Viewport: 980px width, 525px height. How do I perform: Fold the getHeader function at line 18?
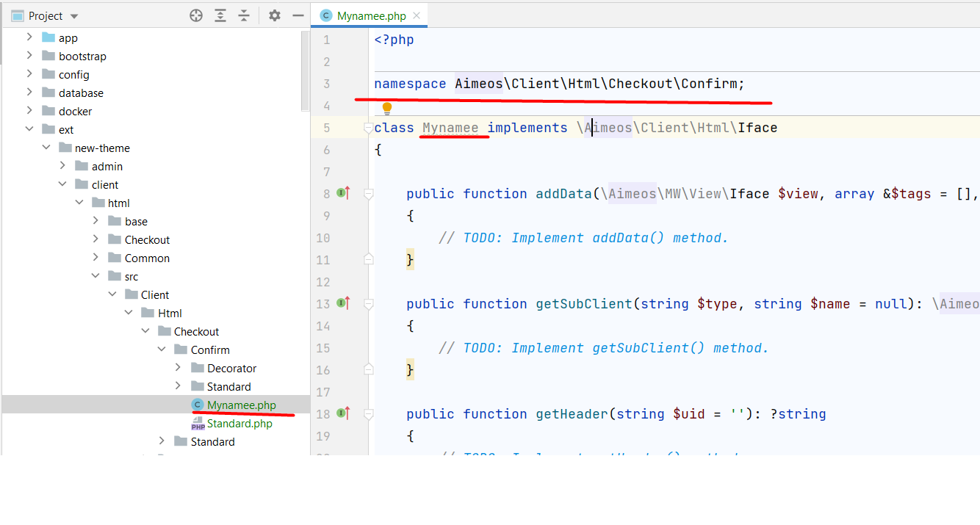tap(369, 414)
